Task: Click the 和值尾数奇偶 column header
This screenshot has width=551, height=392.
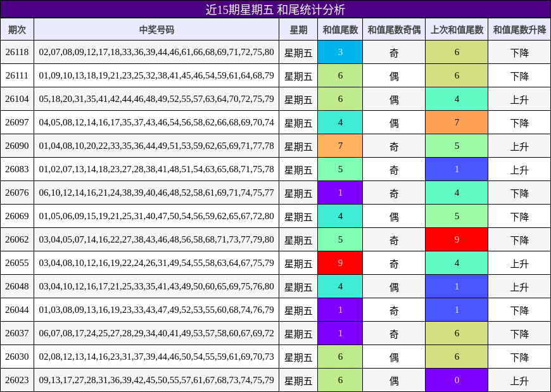Action: [394, 29]
